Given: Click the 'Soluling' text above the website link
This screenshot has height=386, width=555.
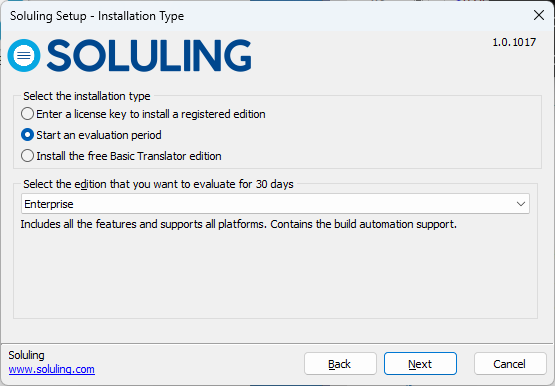Looking at the screenshot, I should (27, 355).
